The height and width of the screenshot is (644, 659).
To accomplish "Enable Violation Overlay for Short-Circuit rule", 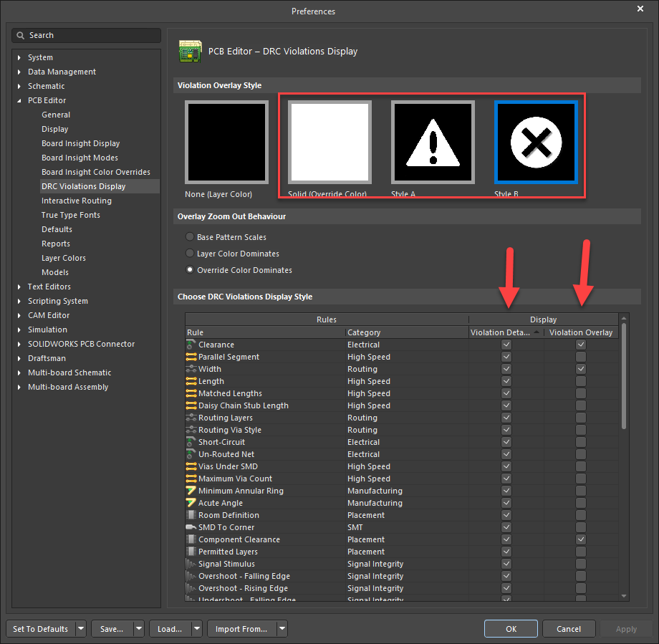I will 581,442.
